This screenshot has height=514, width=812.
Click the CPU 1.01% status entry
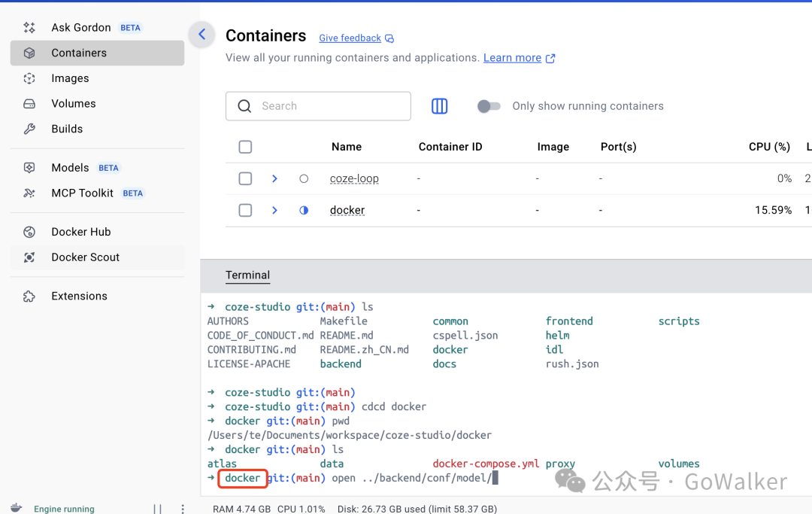click(x=301, y=509)
